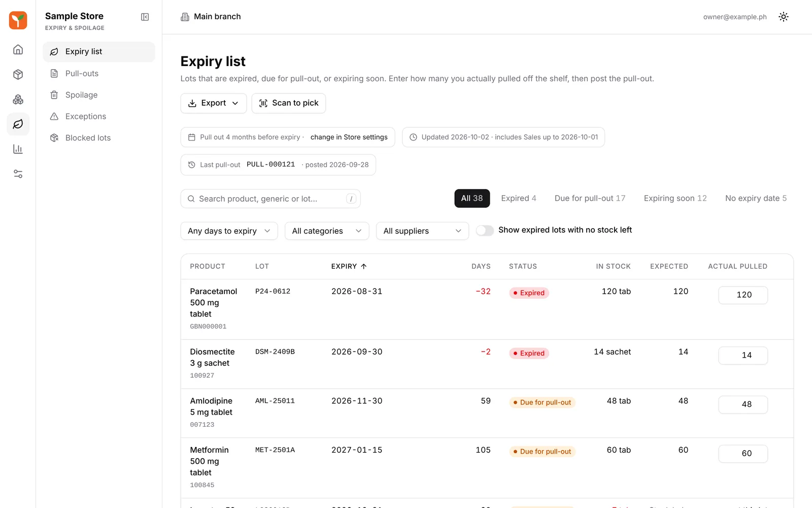Click the Expired status badge for Paracetamol
Image resolution: width=812 pixels, height=508 pixels.
click(529, 293)
